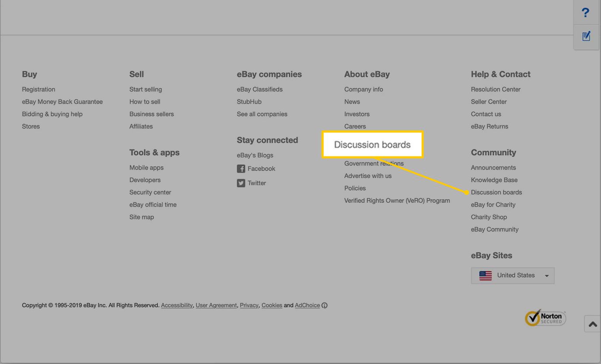Image resolution: width=601 pixels, height=364 pixels.
Task: Open How to sell link
Action: [145, 101]
